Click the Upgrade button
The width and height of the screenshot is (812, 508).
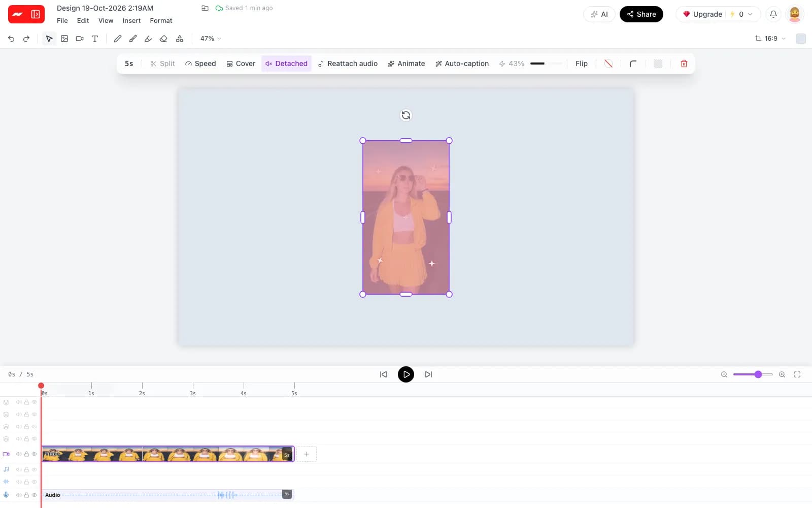point(702,14)
